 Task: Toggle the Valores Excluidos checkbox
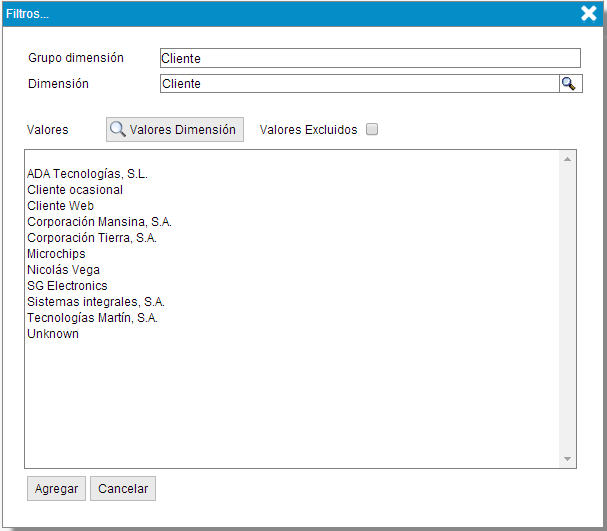(x=372, y=129)
